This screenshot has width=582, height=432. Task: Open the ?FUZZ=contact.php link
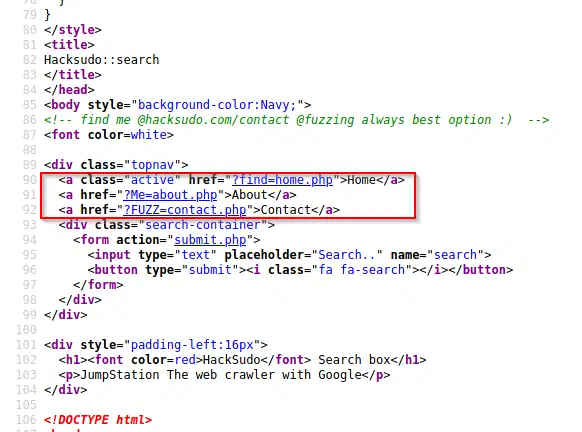click(x=184, y=210)
